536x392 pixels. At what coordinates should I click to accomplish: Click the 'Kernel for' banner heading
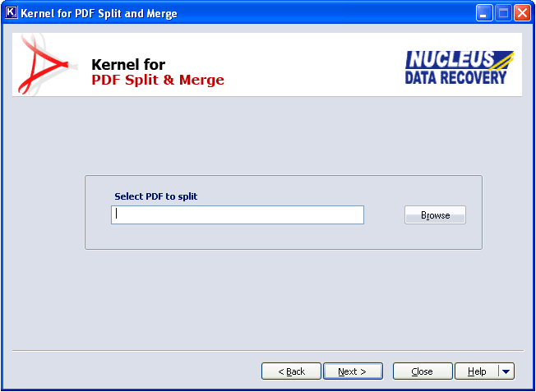click(x=128, y=65)
